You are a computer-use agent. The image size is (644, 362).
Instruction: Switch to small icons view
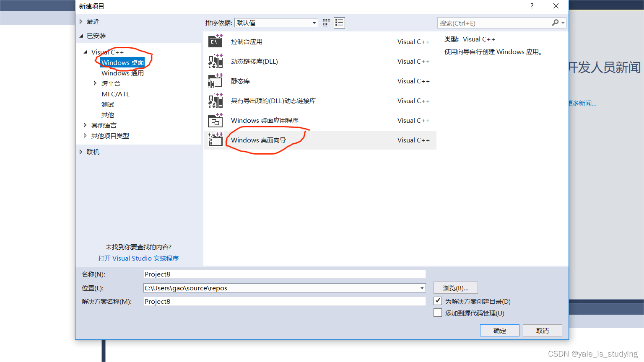[x=326, y=23]
